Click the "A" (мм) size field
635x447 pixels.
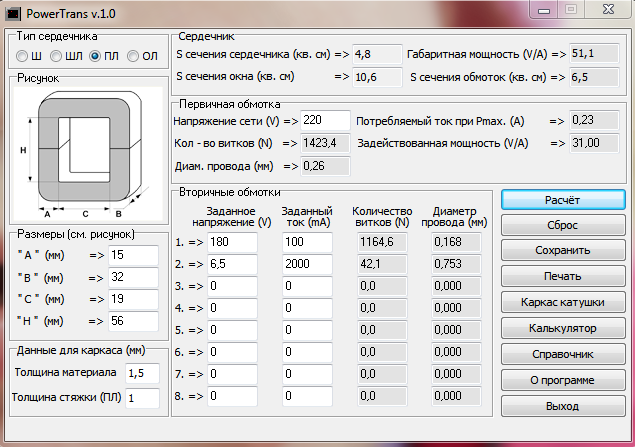pyautogui.click(x=133, y=255)
